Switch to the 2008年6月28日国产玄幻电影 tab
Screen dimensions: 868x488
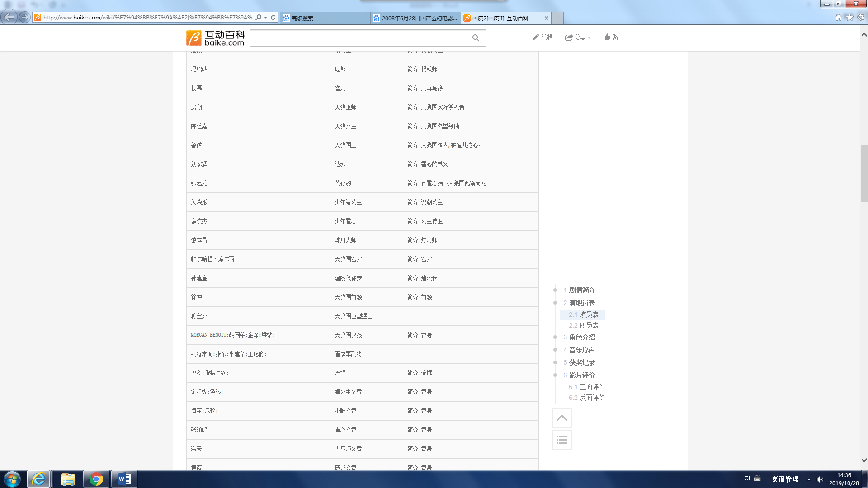tap(415, 18)
